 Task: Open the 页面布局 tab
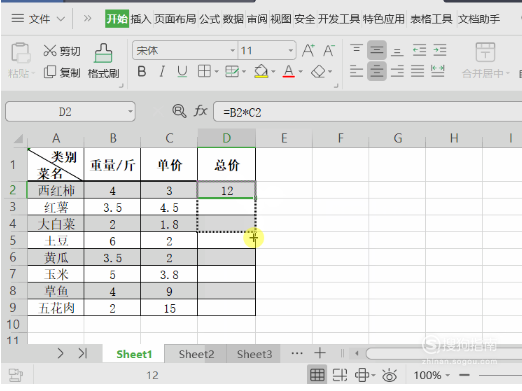click(175, 19)
